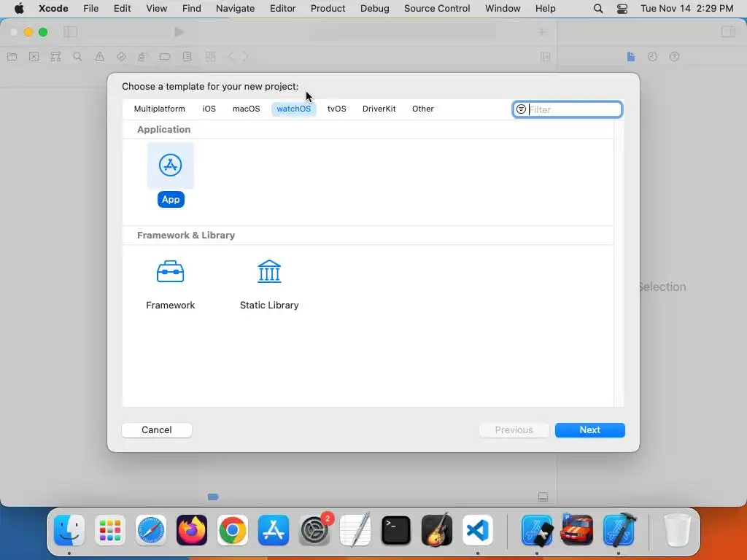
Task: Open App Store from the Dock
Action: pos(274,530)
